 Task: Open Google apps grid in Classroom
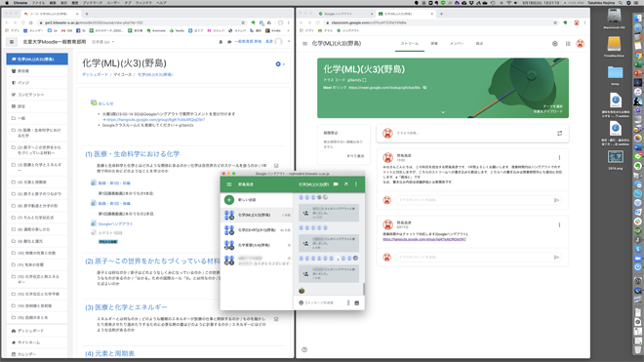(568, 44)
